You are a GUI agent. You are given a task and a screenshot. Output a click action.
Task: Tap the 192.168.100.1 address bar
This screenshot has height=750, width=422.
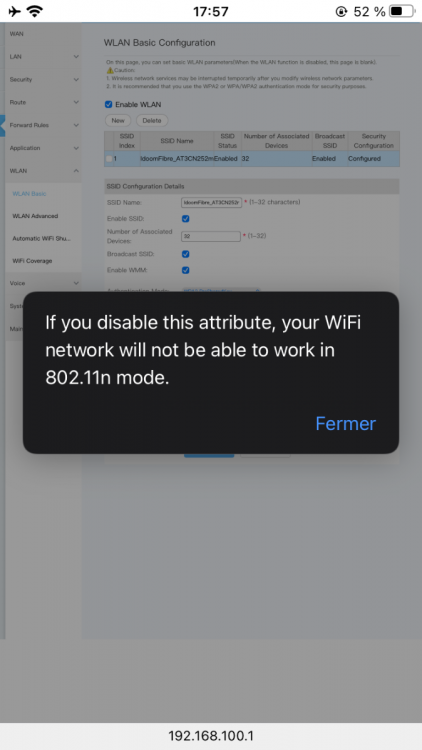coord(211,736)
